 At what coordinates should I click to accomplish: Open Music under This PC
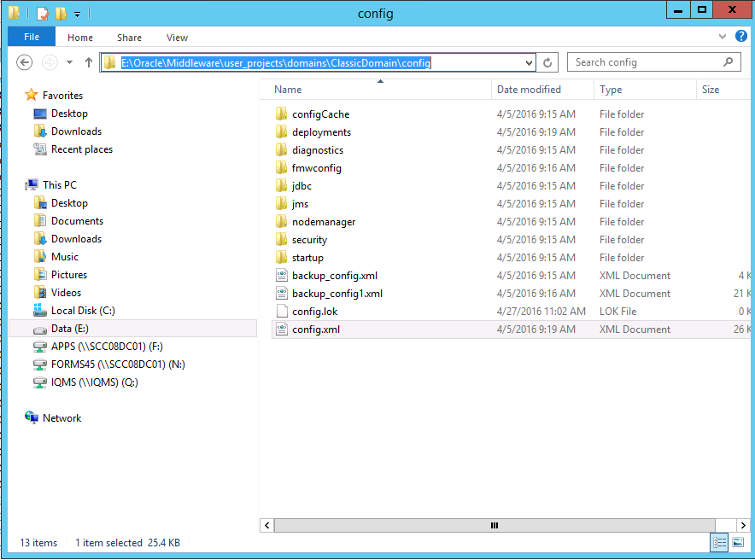(65, 256)
